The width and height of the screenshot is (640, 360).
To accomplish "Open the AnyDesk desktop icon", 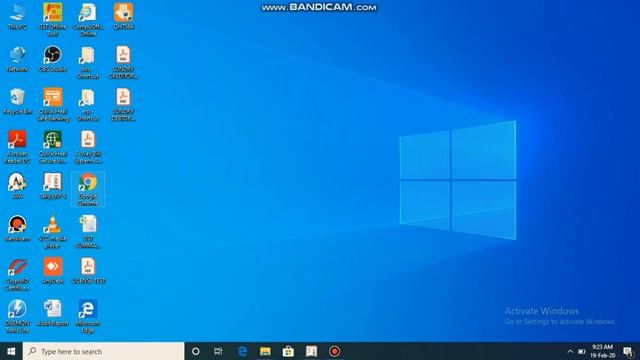I will pyautogui.click(x=53, y=271).
